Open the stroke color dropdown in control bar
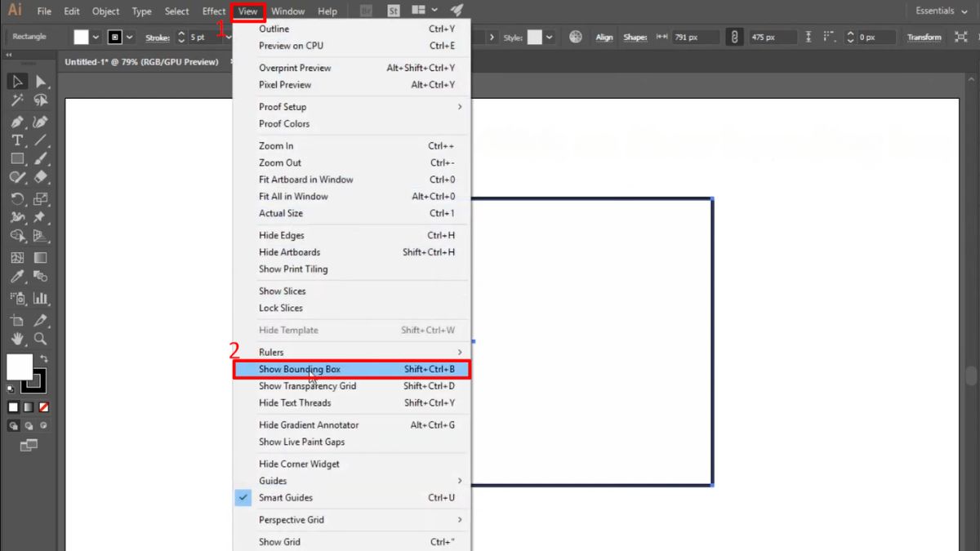The width and height of the screenshot is (980, 551). 130,37
